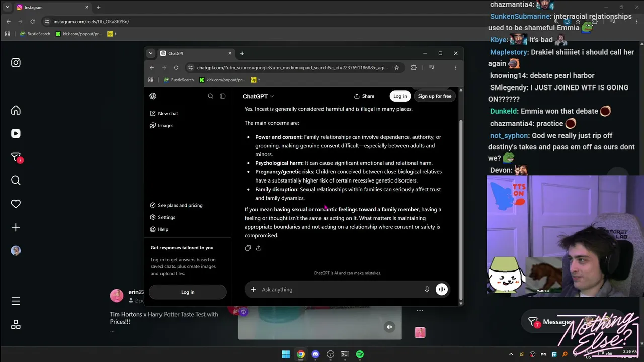
Task: Open tab search in the Instagram window
Action: coord(7,7)
